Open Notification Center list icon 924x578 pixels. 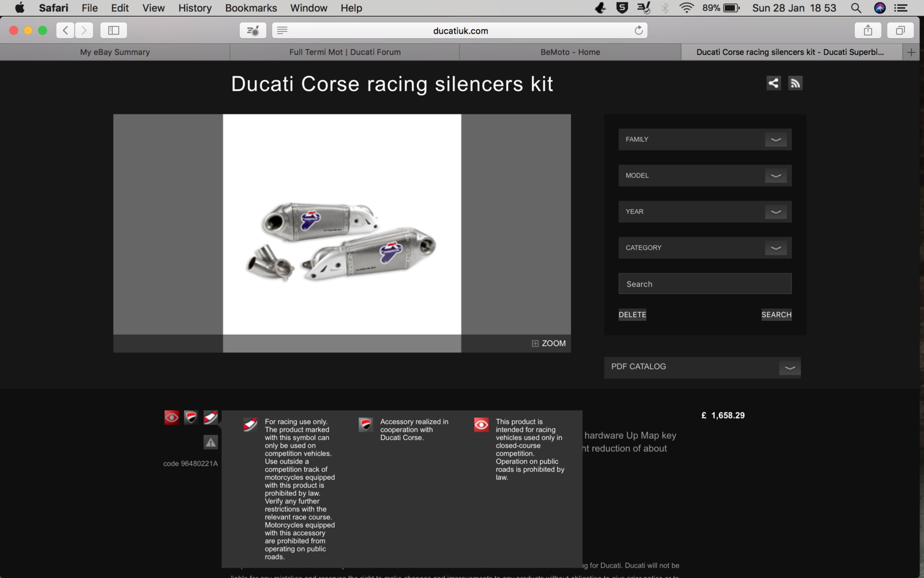coord(901,8)
